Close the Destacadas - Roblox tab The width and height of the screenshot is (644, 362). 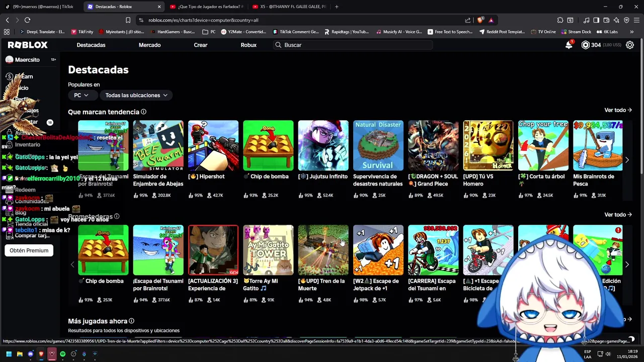tap(159, 7)
